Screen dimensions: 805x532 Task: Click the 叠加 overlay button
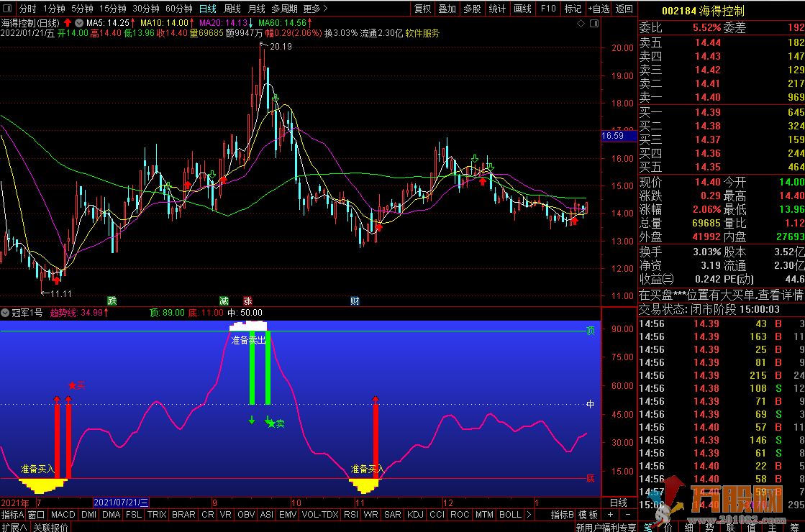[x=447, y=9]
